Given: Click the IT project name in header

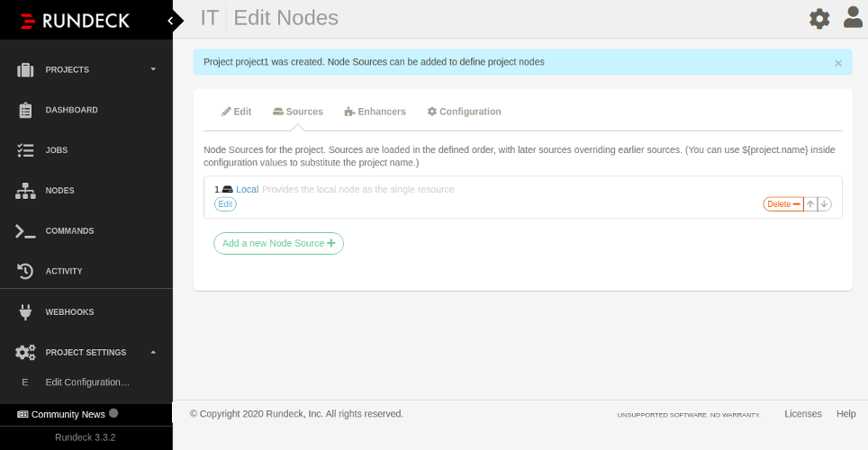Looking at the screenshot, I should click(x=209, y=18).
